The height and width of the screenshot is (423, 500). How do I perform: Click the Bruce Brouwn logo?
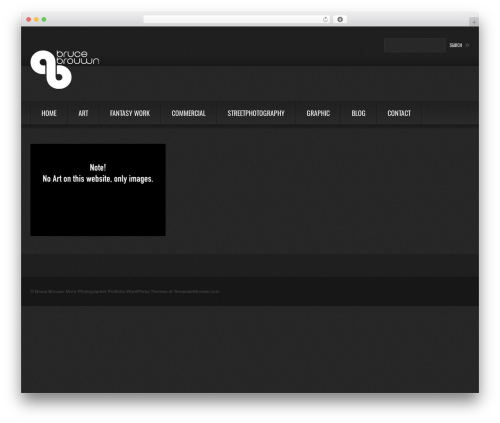65,69
